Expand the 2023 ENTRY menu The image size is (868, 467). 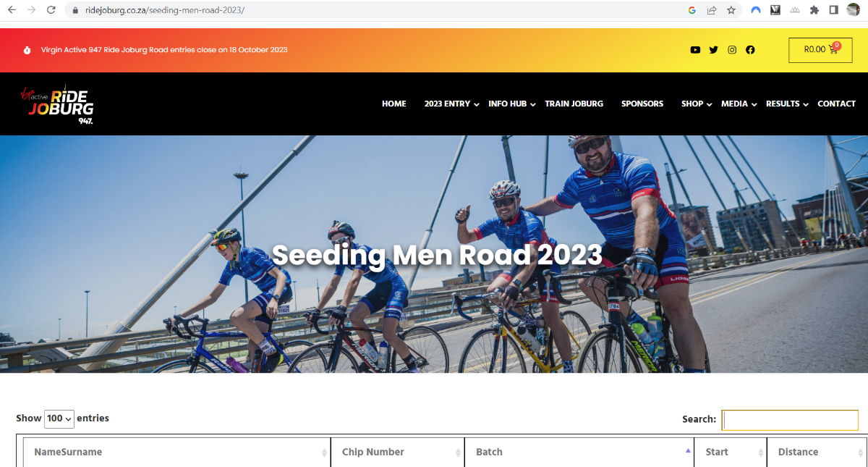point(451,104)
